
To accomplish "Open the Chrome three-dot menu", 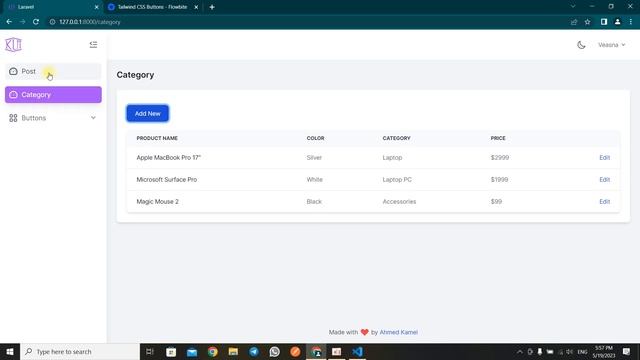I will [x=631, y=22].
